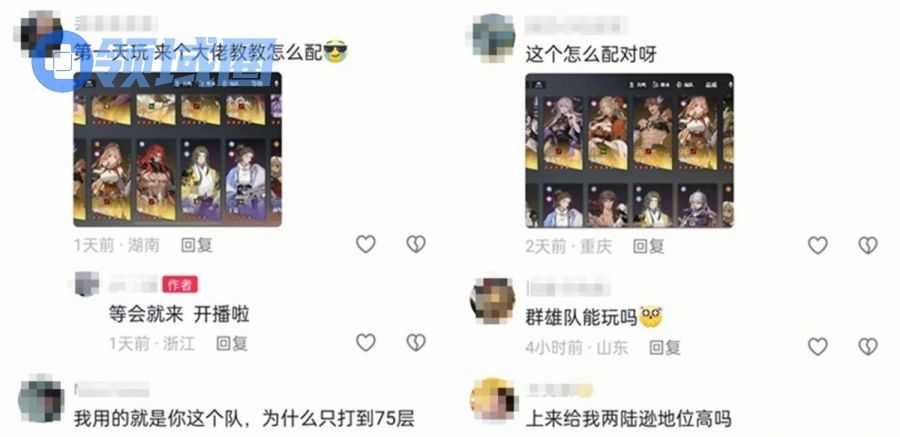This screenshot has height=437, width=900.
Task: Like the 这个怎么配对呀 comment from 重庆
Action: pos(817,246)
